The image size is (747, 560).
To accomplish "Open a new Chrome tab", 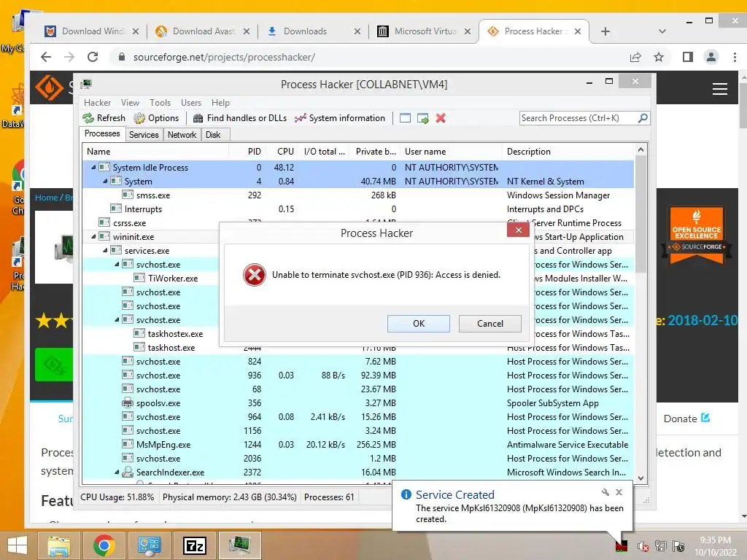I will pyautogui.click(x=605, y=31).
